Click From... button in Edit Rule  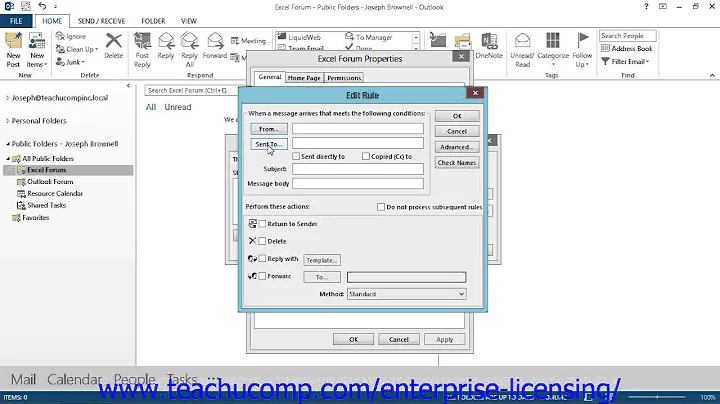point(269,129)
